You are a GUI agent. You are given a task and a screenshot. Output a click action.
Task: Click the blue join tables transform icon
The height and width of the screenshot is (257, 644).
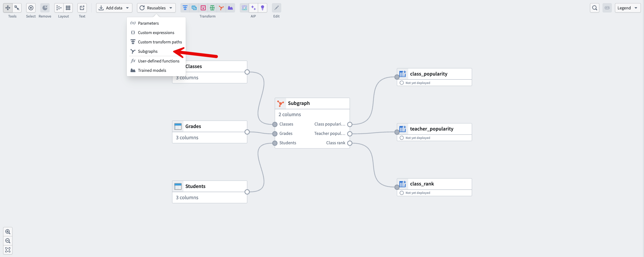(x=194, y=8)
